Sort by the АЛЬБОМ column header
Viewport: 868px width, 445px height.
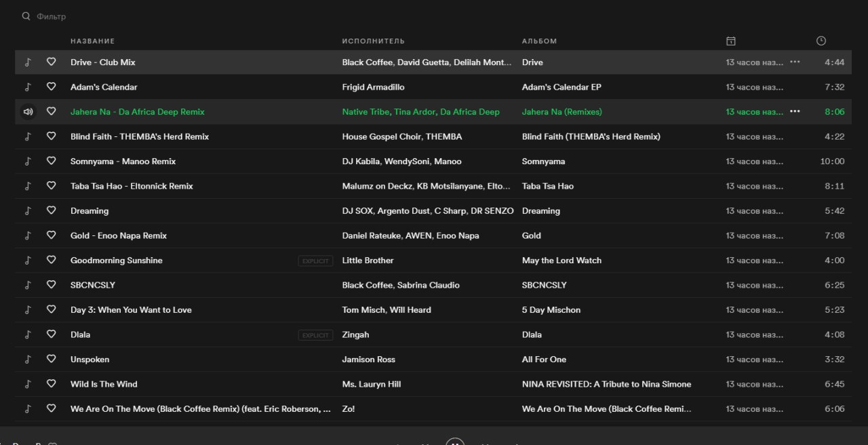[x=540, y=41]
